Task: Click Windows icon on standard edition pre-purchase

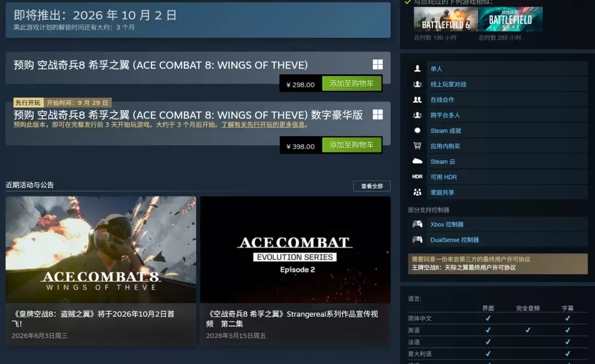Action: pos(377,64)
